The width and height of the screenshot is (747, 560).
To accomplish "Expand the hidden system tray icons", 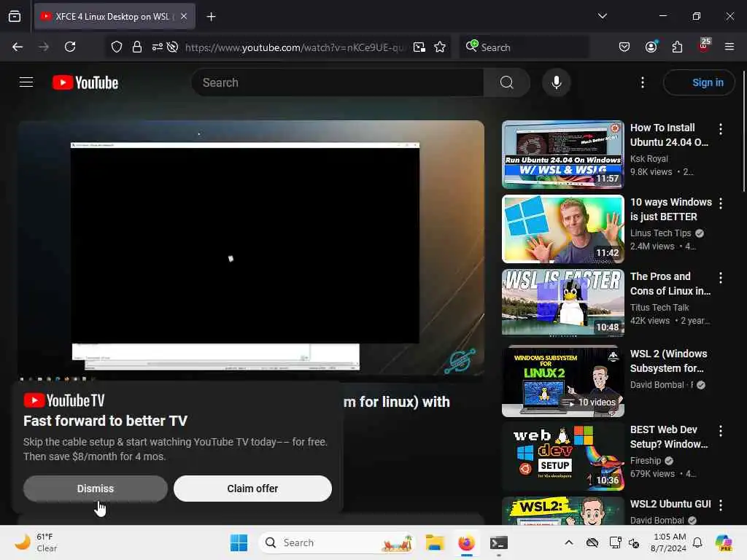I will [569, 542].
